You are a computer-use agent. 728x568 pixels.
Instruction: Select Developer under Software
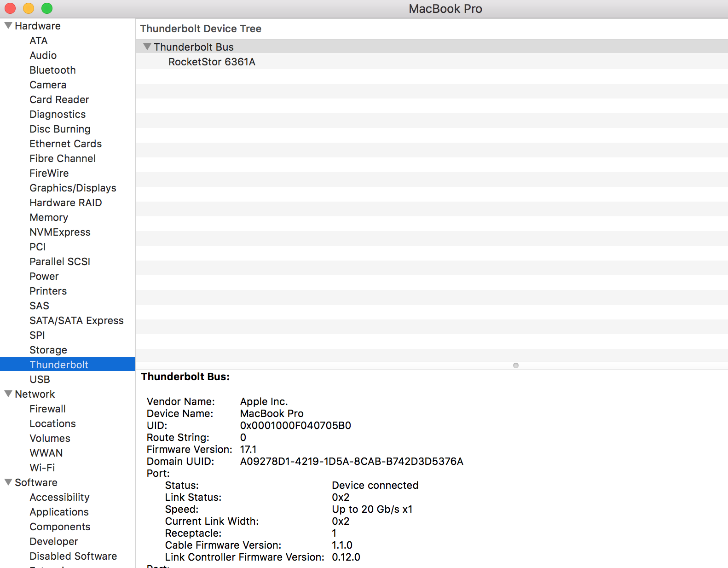click(54, 541)
